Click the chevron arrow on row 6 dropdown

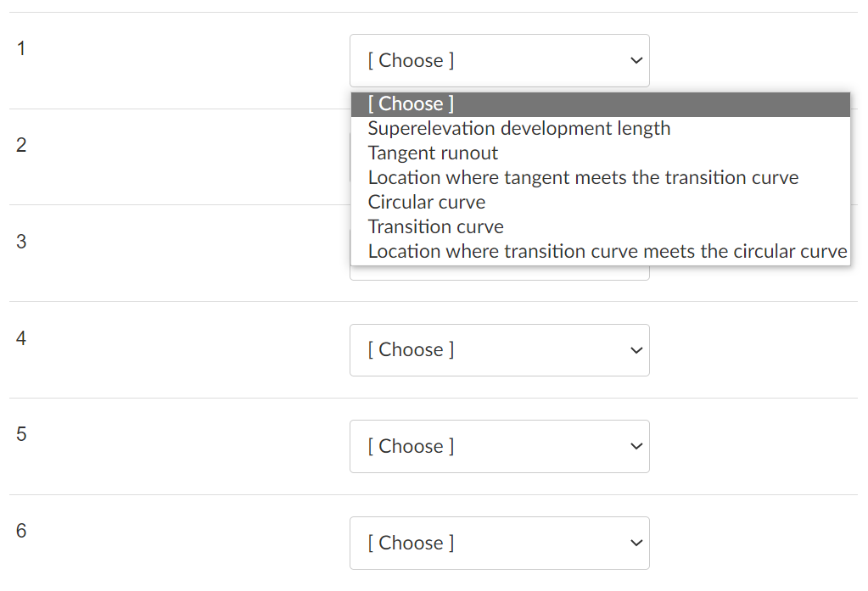point(636,544)
